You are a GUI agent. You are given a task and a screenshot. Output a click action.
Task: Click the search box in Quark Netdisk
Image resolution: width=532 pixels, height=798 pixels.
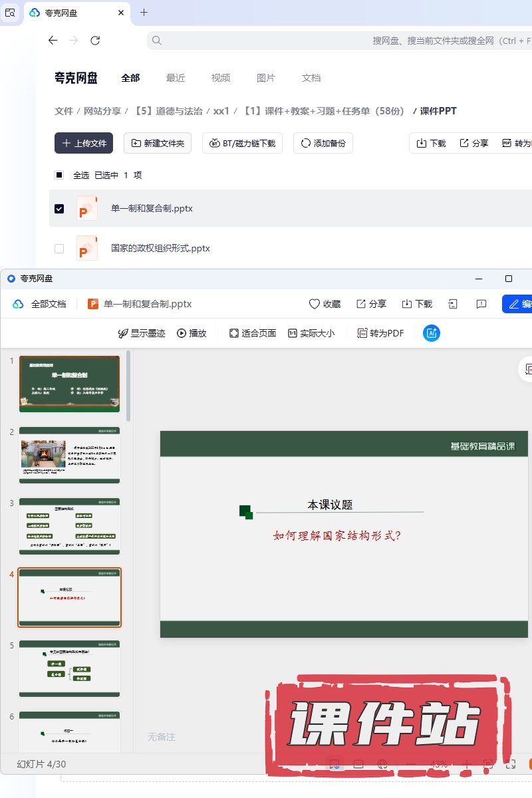click(x=332, y=41)
